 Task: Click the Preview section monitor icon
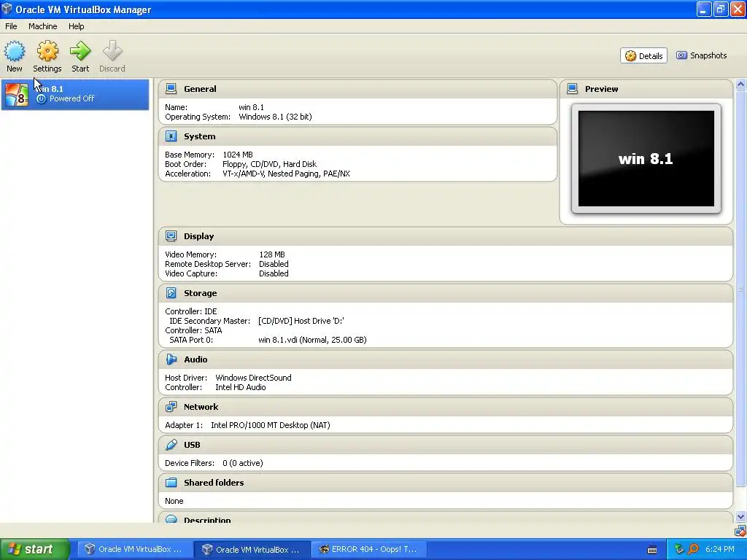[x=572, y=88]
